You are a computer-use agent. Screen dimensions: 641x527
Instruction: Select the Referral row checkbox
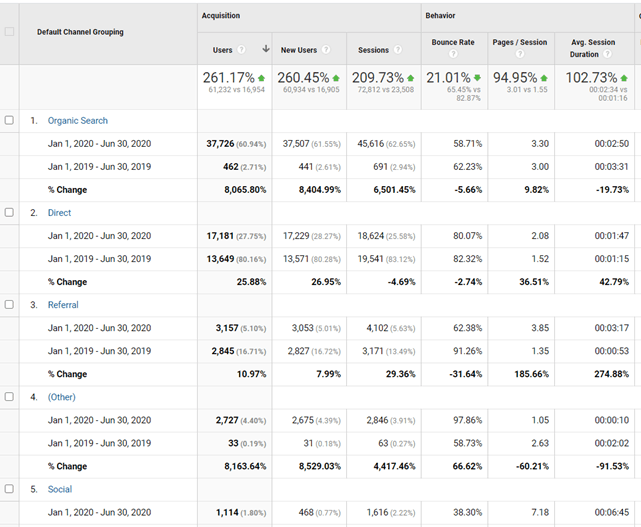click(x=10, y=304)
